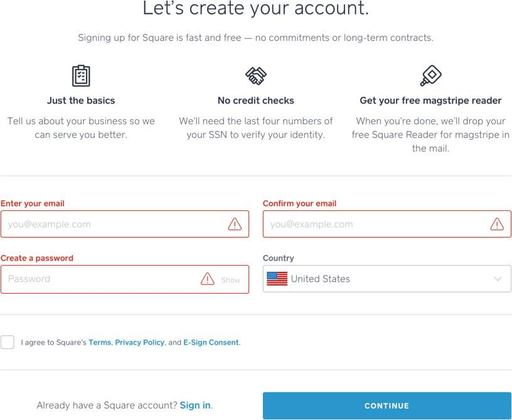Click the handshake icon
The width and height of the screenshot is (512, 420).
coord(255,76)
